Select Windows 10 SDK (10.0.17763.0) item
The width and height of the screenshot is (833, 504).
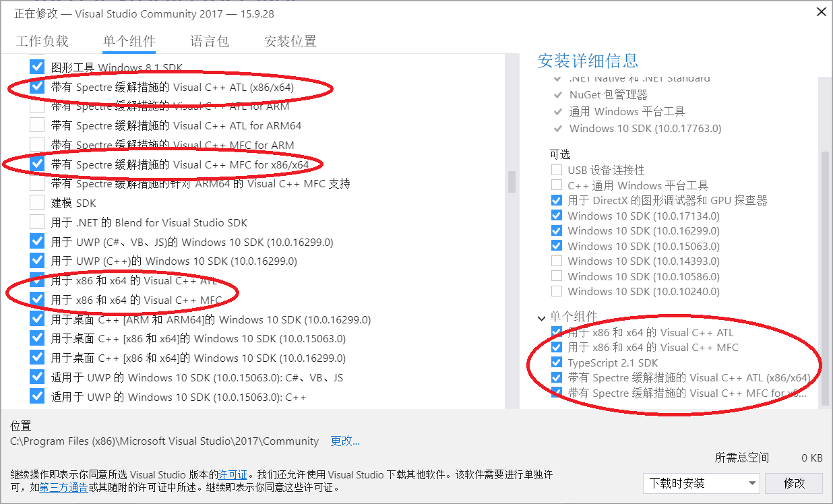click(x=645, y=128)
